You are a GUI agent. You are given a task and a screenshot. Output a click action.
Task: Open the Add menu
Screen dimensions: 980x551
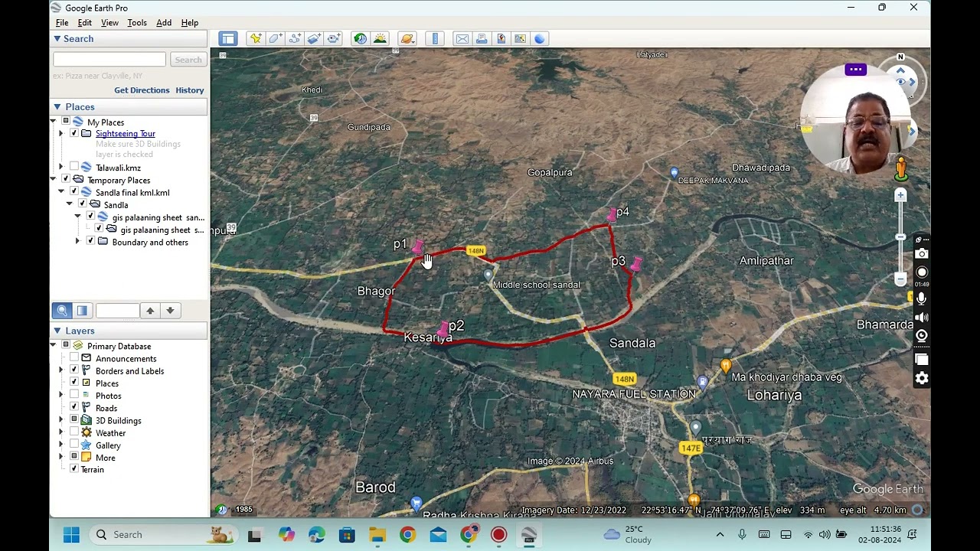(x=164, y=23)
